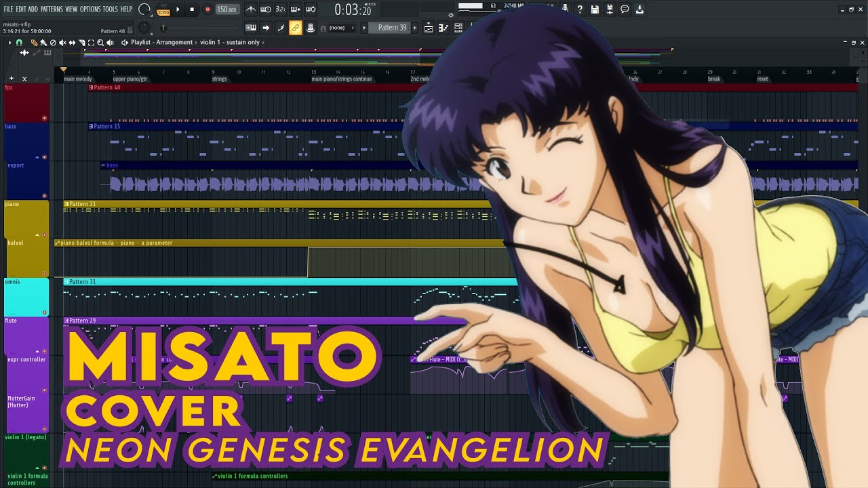
Task: Adjust the main volume knob
Action: pos(144,9)
